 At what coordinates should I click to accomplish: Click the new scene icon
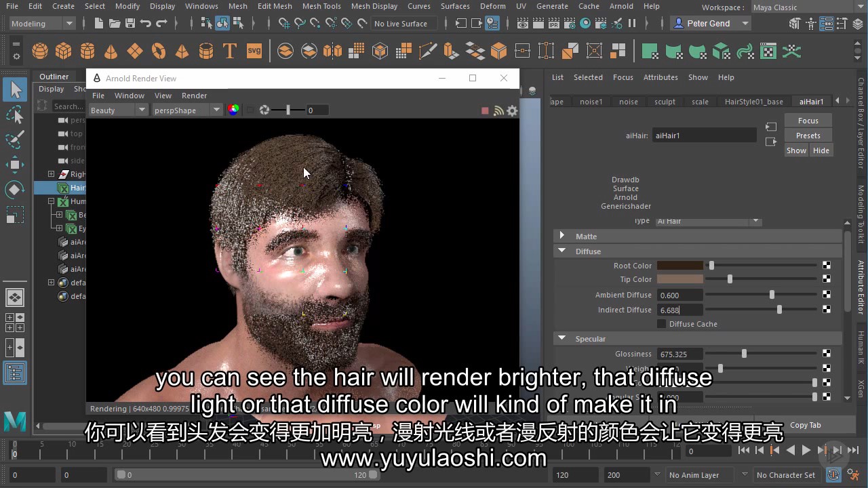coord(99,23)
